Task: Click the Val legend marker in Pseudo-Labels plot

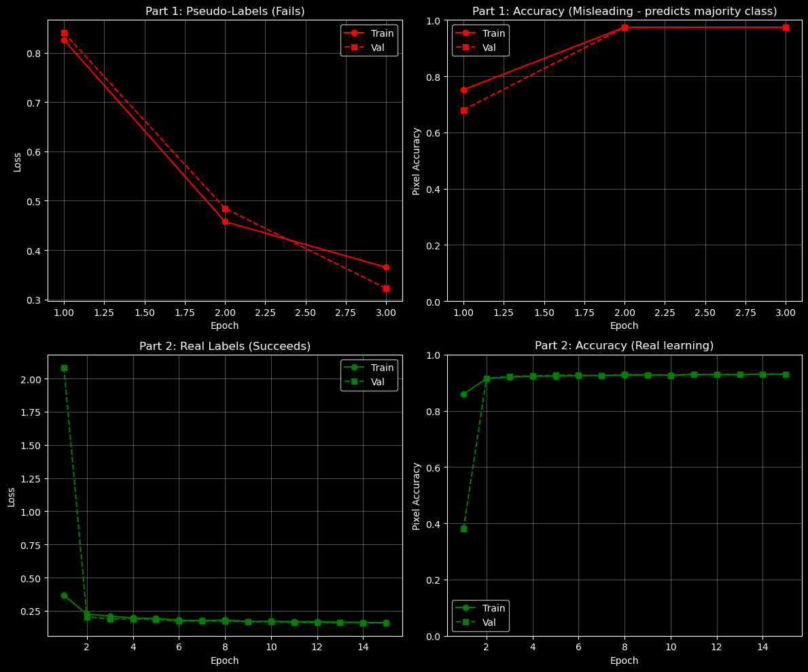Action: coord(357,47)
